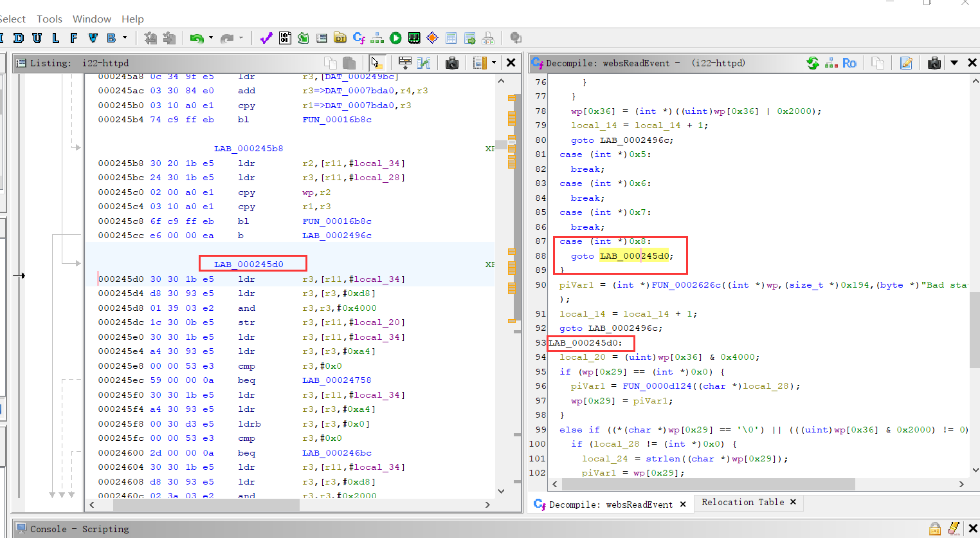The image size is (980, 538).
Task: Click the 'U' next undefined navigation icon
Action: click(x=37, y=38)
